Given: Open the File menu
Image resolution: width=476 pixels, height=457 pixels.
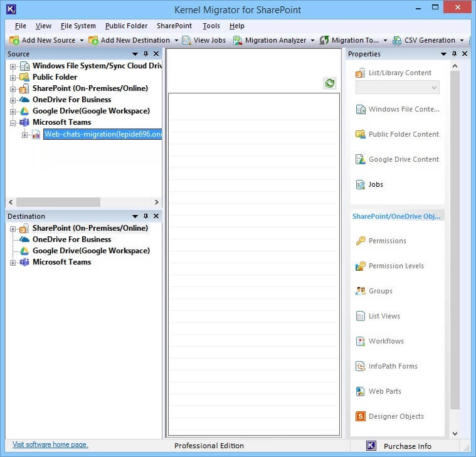Looking at the screenshot, I should pyautogui.click(x=20, y=26).
